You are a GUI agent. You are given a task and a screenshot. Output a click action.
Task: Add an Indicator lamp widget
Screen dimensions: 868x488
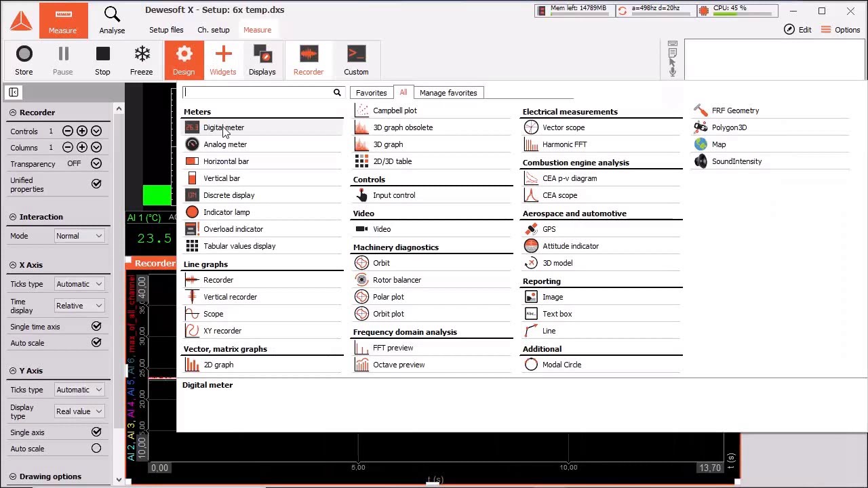262,212
